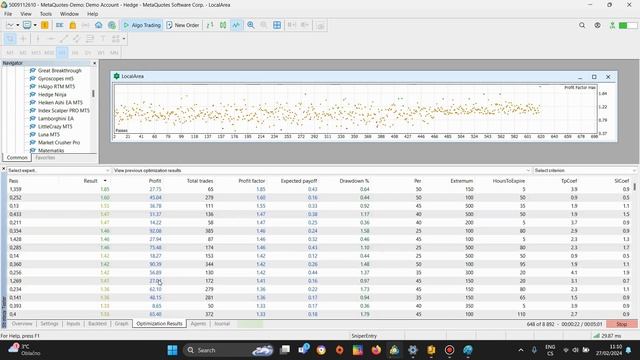Select the D1 timeframe

pyautogui.click(x=88, y=53)
